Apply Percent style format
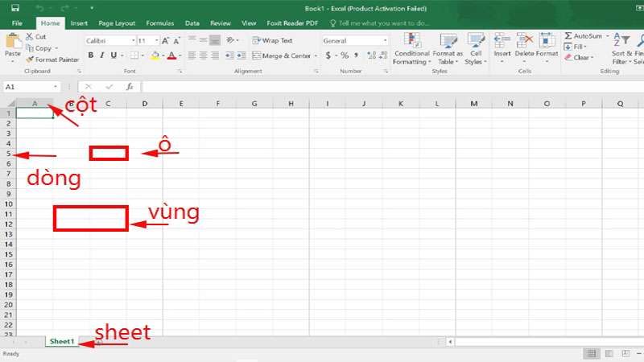This screenshot has height=362, width=644. click(345, 56)
